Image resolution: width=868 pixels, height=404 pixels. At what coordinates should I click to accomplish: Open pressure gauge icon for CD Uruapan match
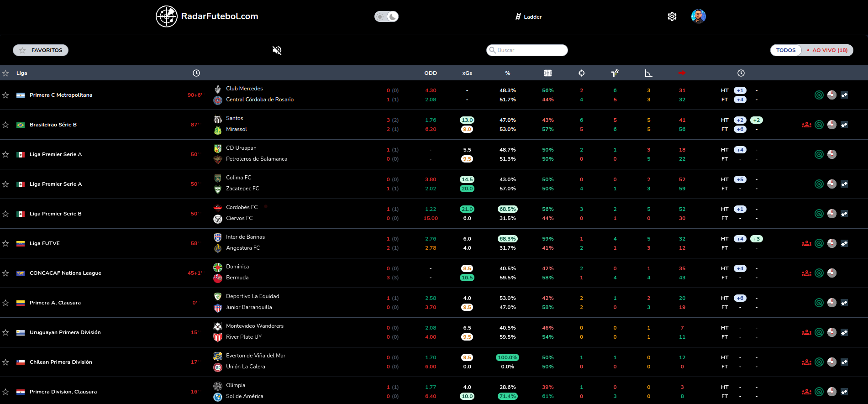coord(832,154)
